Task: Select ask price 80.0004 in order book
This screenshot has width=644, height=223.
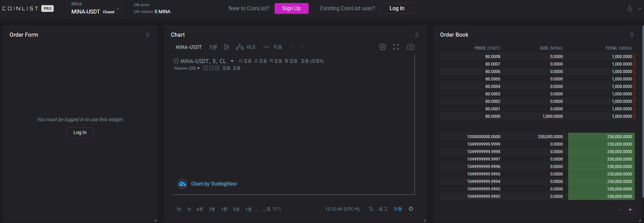Action: click(x=493, y=86)
